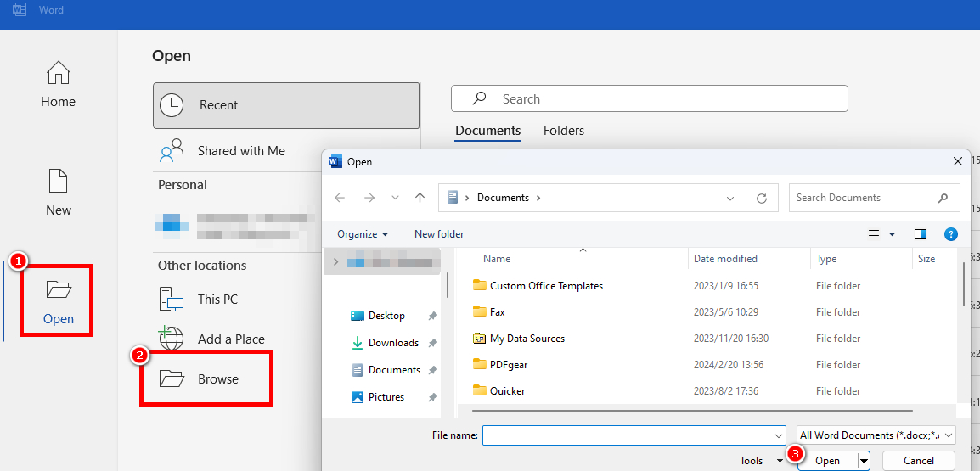Click horizontal scrollbar in file list
980x471 pixels.
point(692,411)
